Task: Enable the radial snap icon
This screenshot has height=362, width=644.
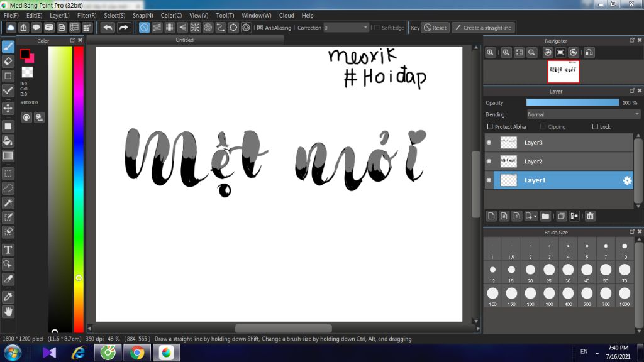Action: coord(195,28)
